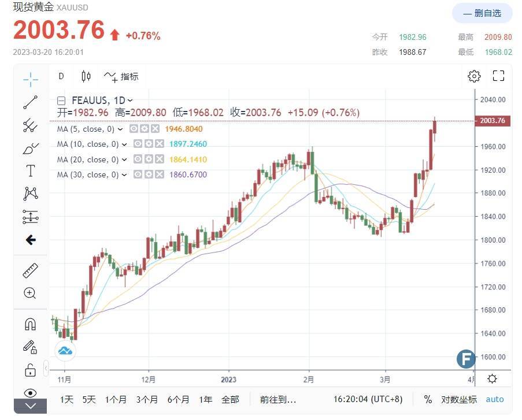Open chart settings gear icon
Viewport: 522px width, 420px height.
474,76
